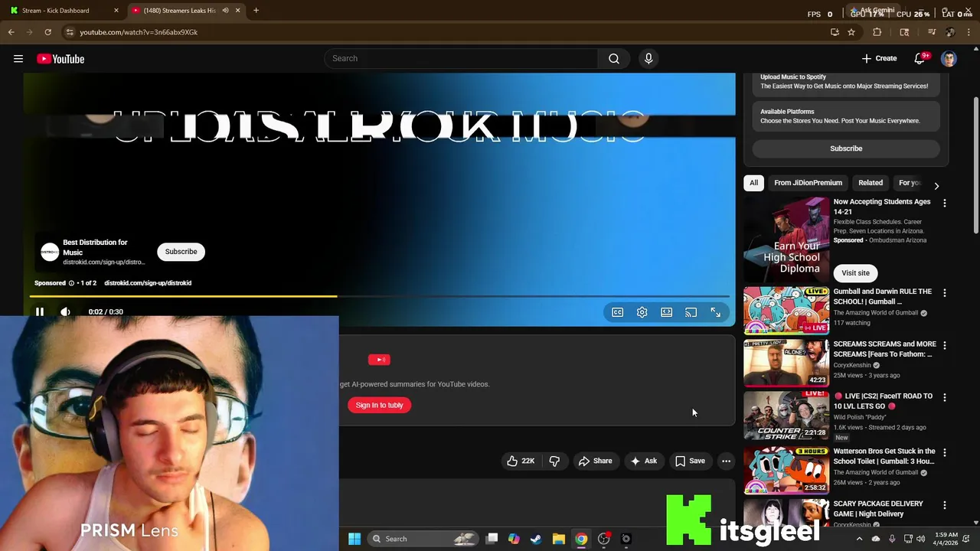
Task: Start voice search with the microphone icon
Action: tap(648, 59)
